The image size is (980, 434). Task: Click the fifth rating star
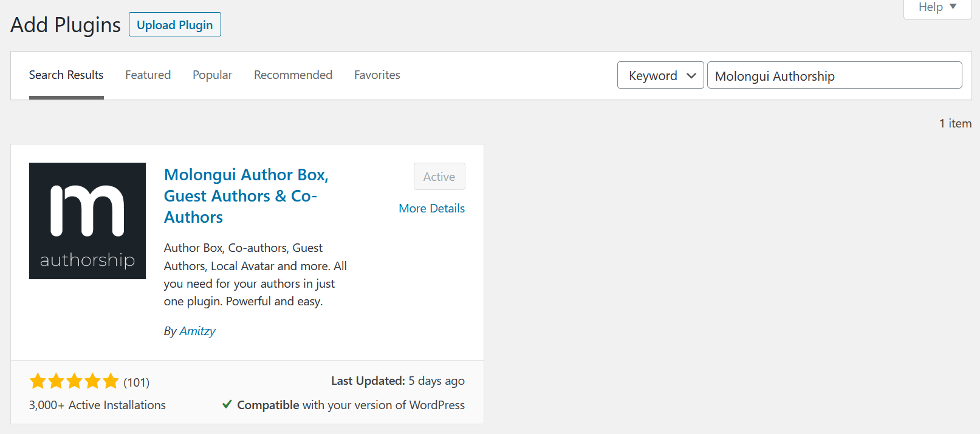(x=111, y=381)
